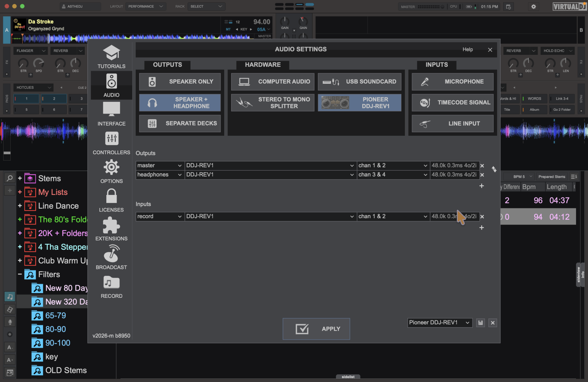Open the master output type dropdown
The width and height of the screenshot is (588, 382).
tap(160, 166)
